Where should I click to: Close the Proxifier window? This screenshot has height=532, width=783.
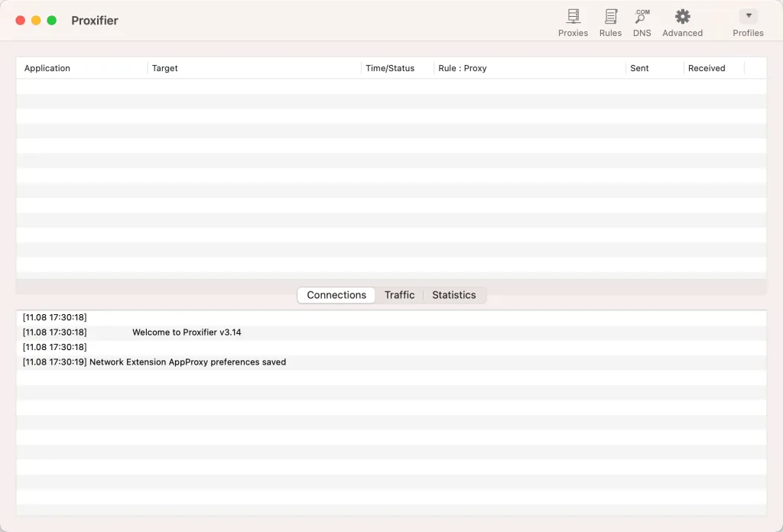[21, 21]
